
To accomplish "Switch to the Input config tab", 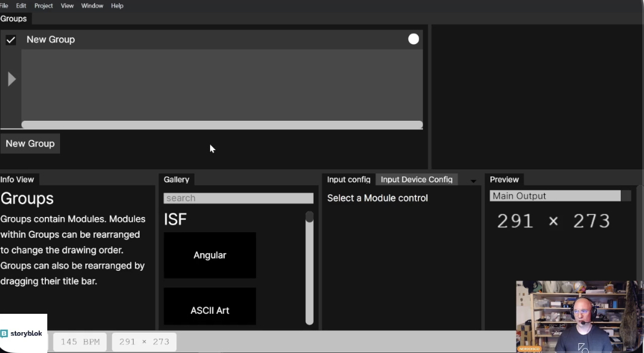I will coord(349,180).
